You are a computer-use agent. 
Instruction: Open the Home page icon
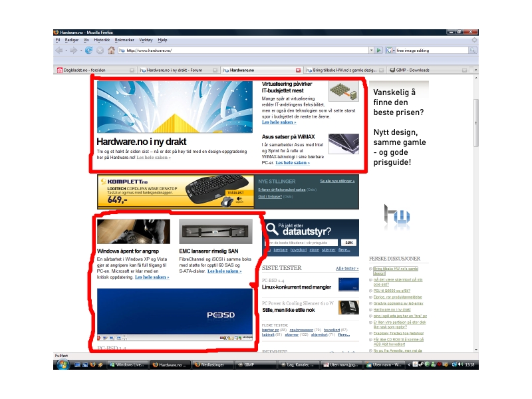coord(111,51)
